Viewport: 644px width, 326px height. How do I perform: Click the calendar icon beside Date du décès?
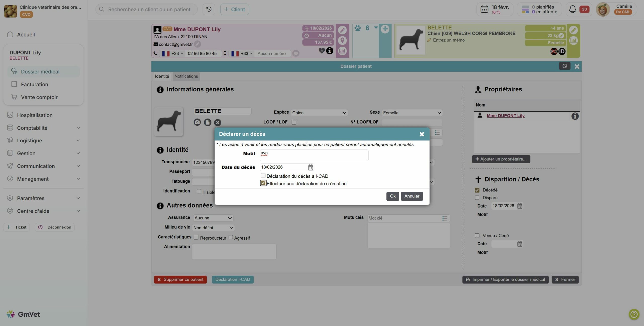(x=310, y=167)
